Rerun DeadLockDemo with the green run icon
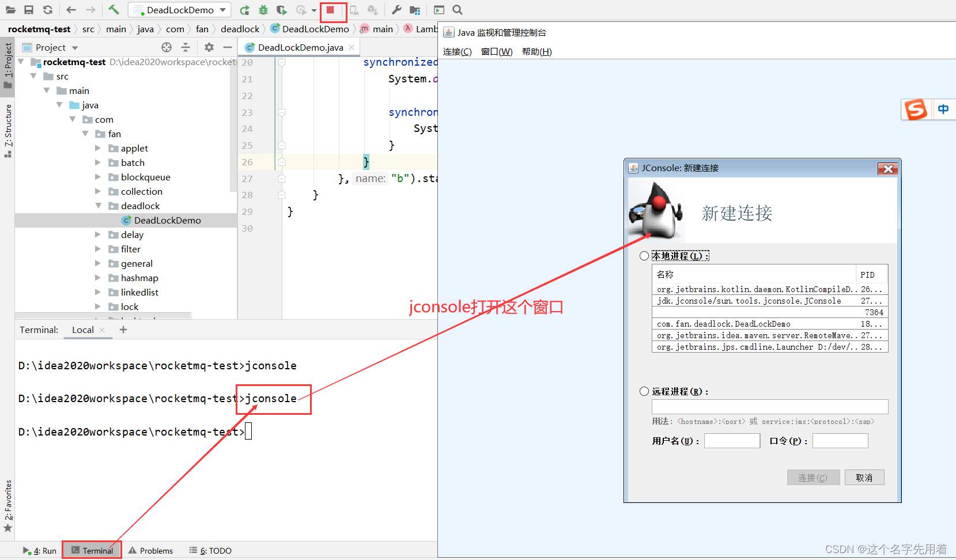The image size is (956, 560). pos(244,10)
